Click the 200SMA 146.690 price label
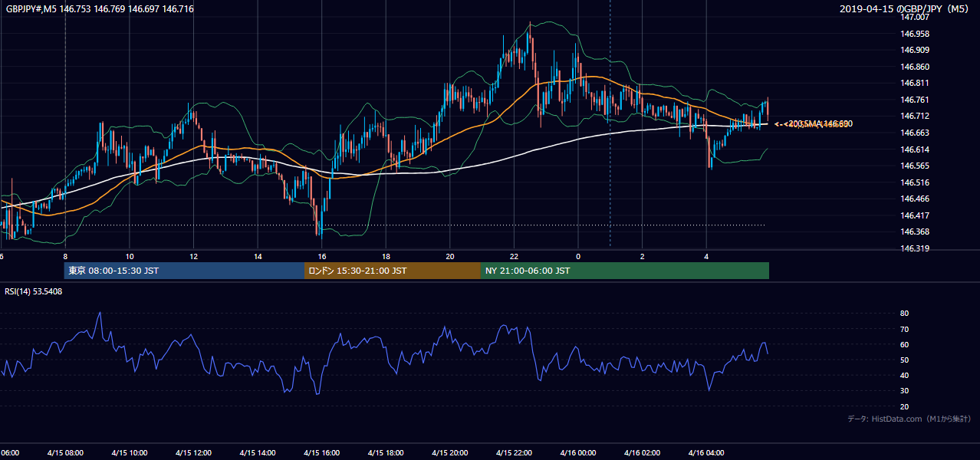Image resolution: width=980 pixels, height=460 pixels. [x=817, y=123]
